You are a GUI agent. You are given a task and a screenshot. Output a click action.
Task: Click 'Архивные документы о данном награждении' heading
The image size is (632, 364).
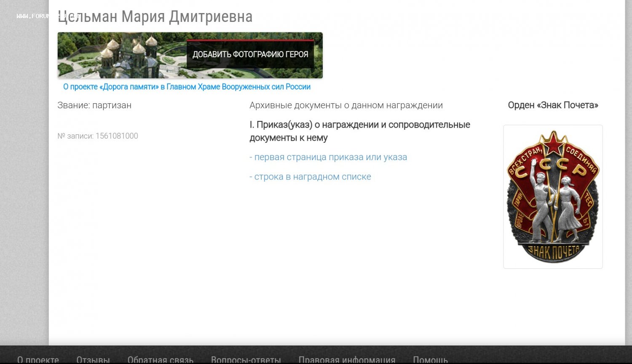point(346,105)
